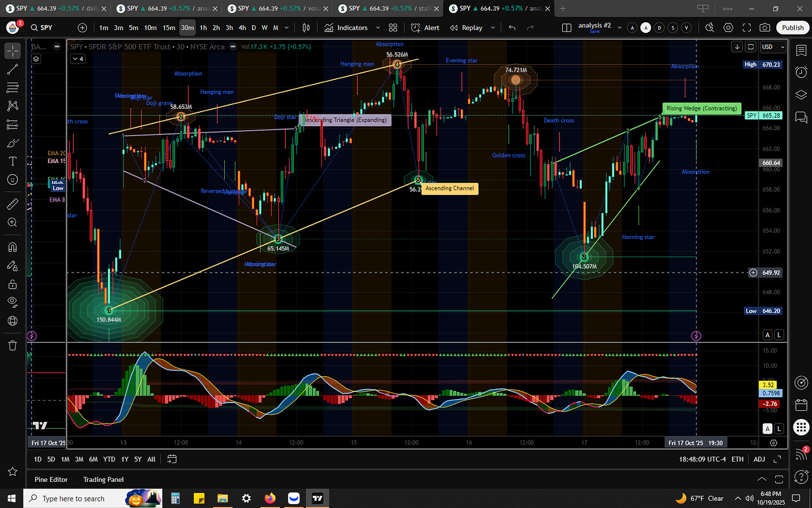Open the help center icon

[801, 476]
